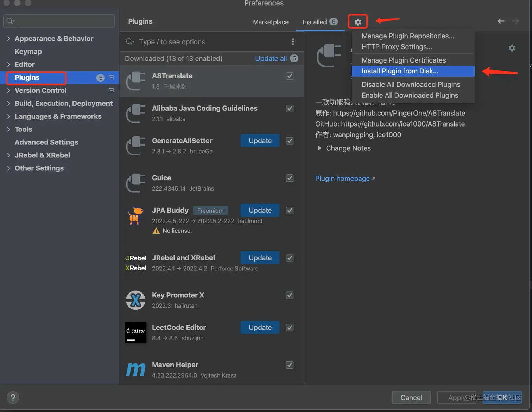The width and height of the screenshot is (532, 412).
Task: Toggle the GenerateAllSetter enabled checkbox
Action: pos(290,141)
